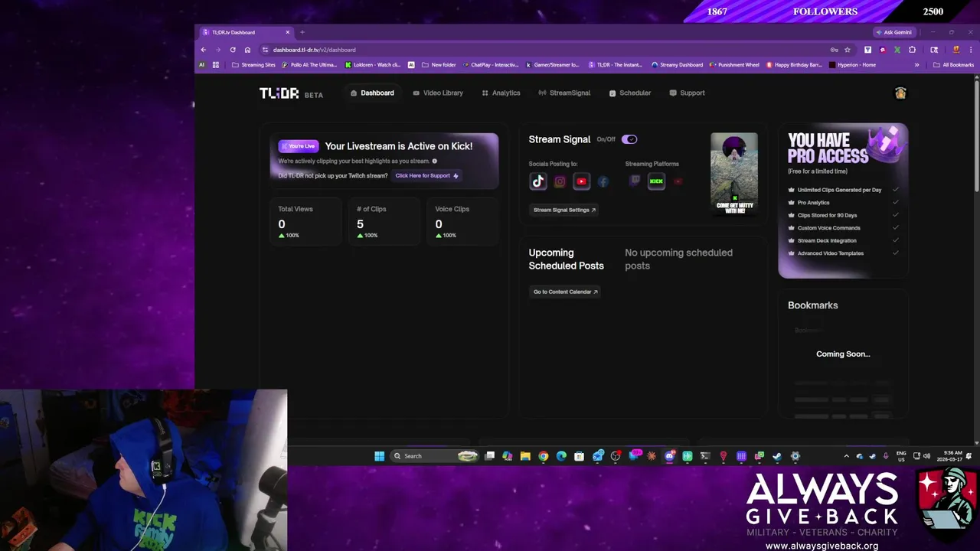Open the clock and date flyout
Viewport: 980px width, 551px height.
(x=952, y=456)
